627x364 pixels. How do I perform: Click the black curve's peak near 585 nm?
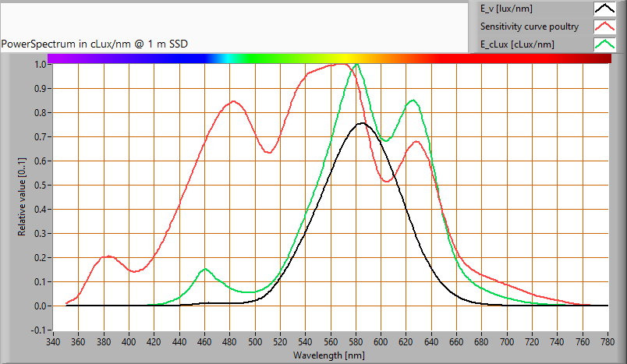click(362, 123)
